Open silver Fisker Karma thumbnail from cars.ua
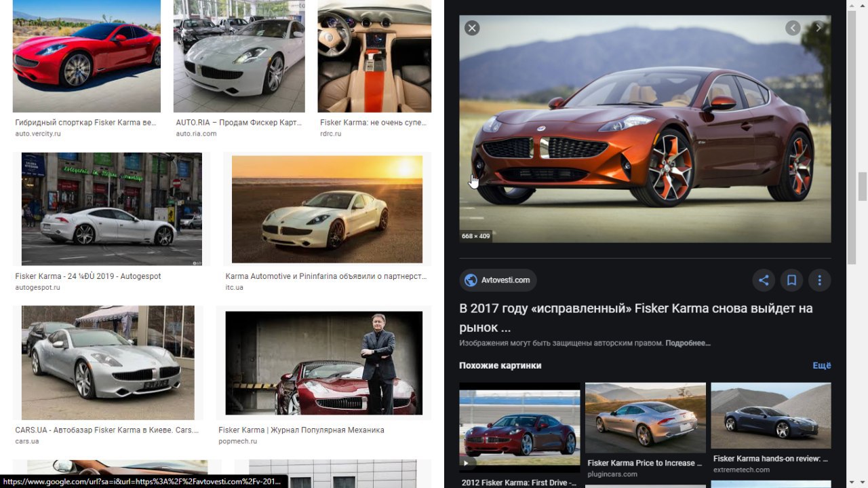This screenshot has height=488, width=868. [x=108, y=362]
